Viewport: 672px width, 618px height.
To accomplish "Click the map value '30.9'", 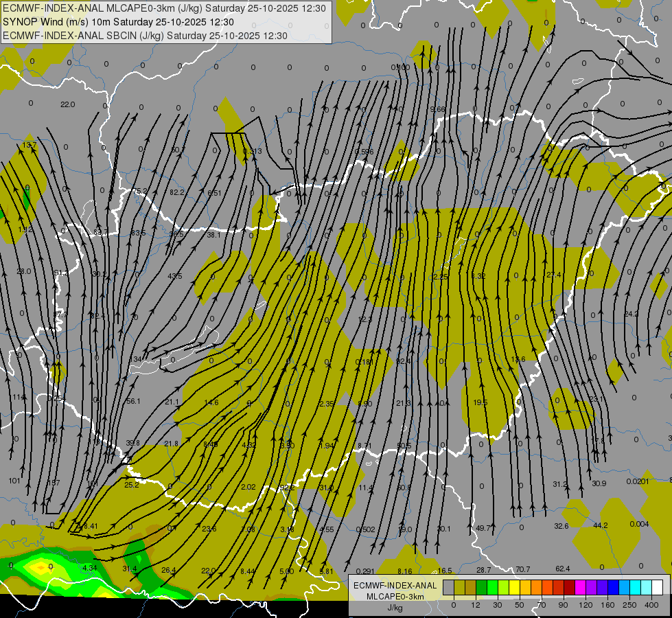I will (x=599, y=483).
